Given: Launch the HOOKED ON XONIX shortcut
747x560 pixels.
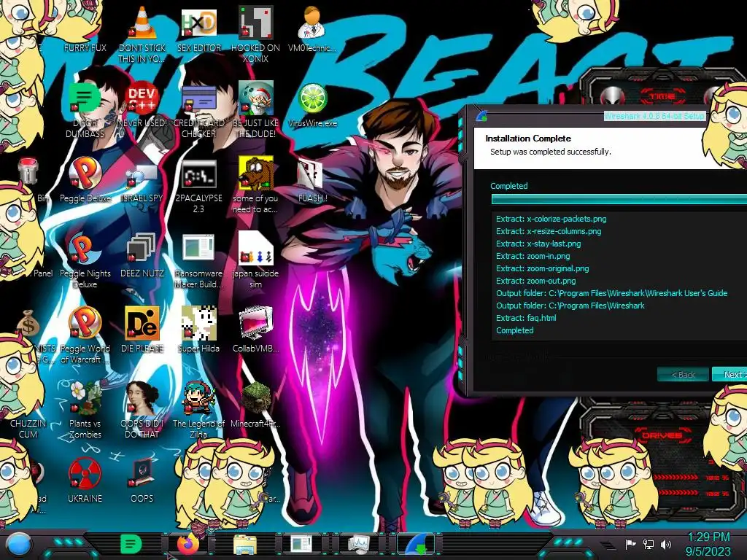Looking at the screenshot, I should [255, 23].
